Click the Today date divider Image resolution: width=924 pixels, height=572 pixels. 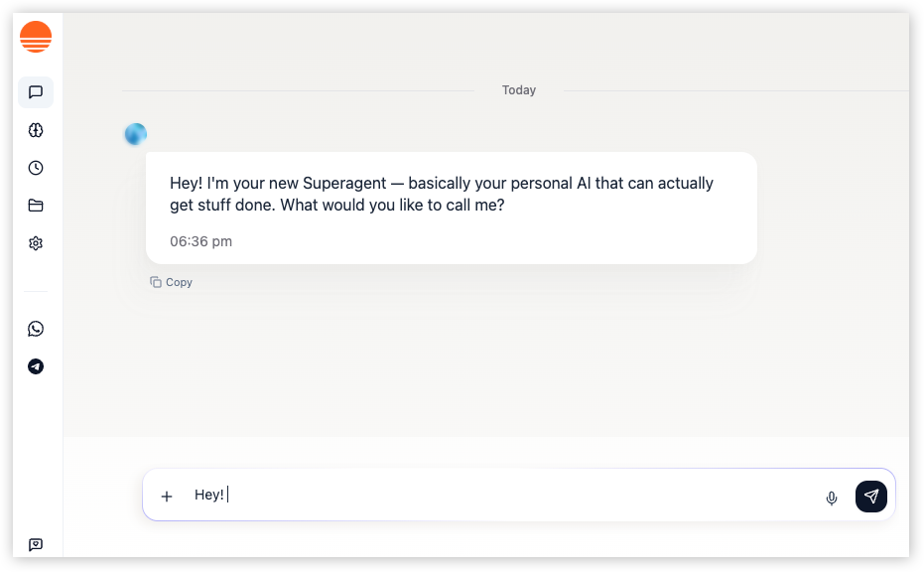[x=518, y=89]
